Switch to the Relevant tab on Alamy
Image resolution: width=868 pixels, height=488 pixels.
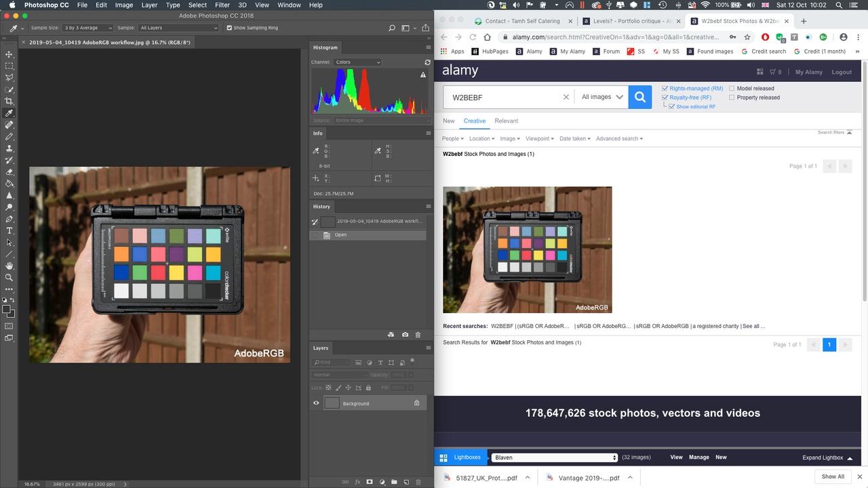pyautogui.click(x=506, y=121)
